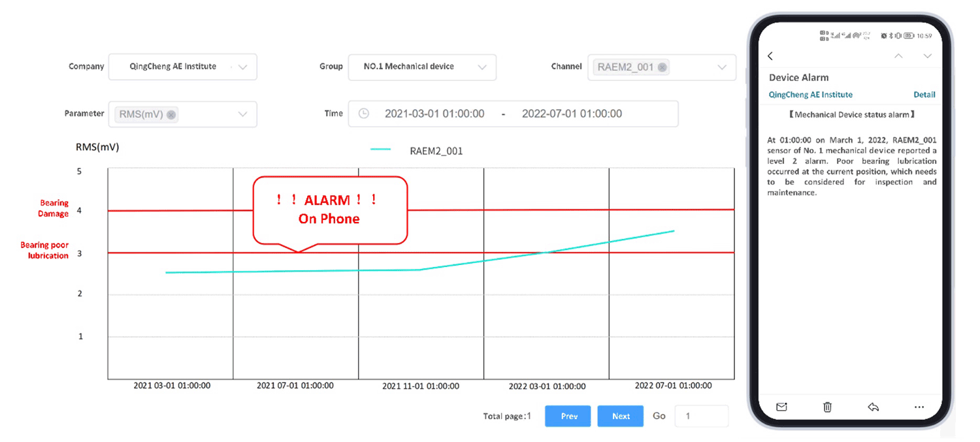Remove the RAEM2_001 channel chip

coord(662,67)
